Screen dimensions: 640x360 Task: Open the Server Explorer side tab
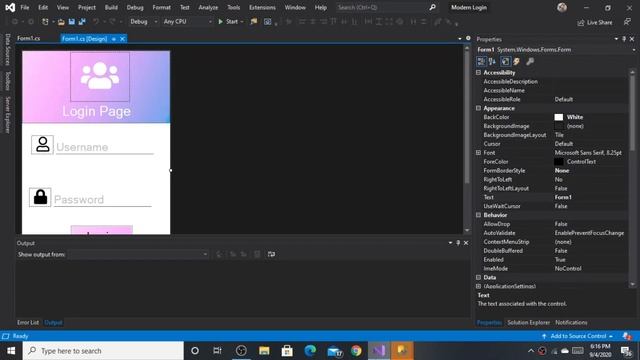(x=7, y=115)
